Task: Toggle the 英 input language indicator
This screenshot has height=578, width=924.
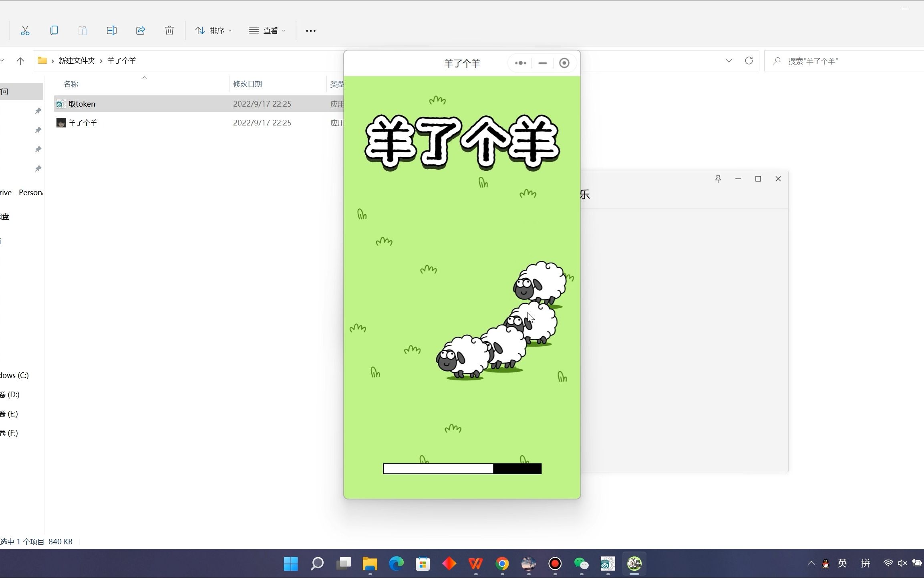Action: (x=842, y=563)
